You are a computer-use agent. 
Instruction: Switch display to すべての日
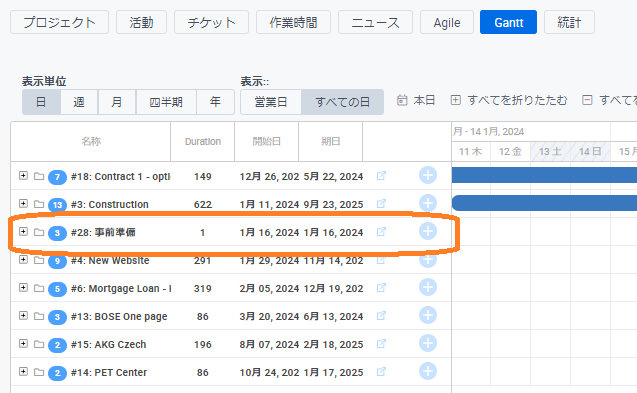342,102
